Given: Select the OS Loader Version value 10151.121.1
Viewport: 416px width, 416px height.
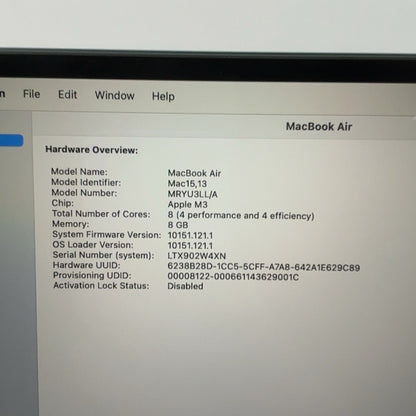Looking at the screenshot, I should click(190, 246).
